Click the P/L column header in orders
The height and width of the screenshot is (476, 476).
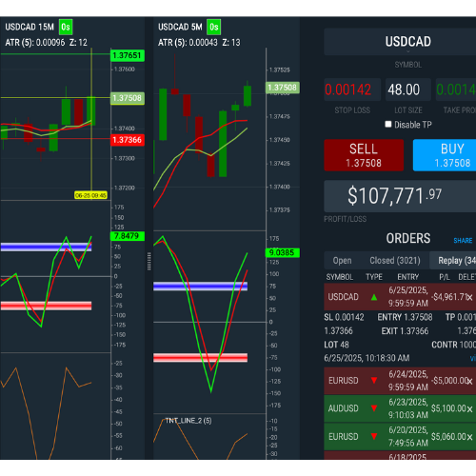(x=445, y=277)
